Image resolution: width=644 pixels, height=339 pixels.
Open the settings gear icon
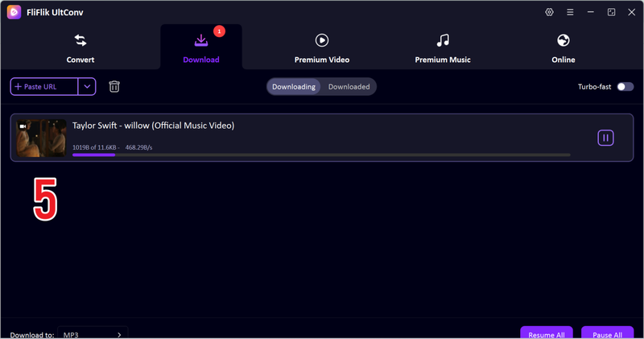tap(549, 12)
